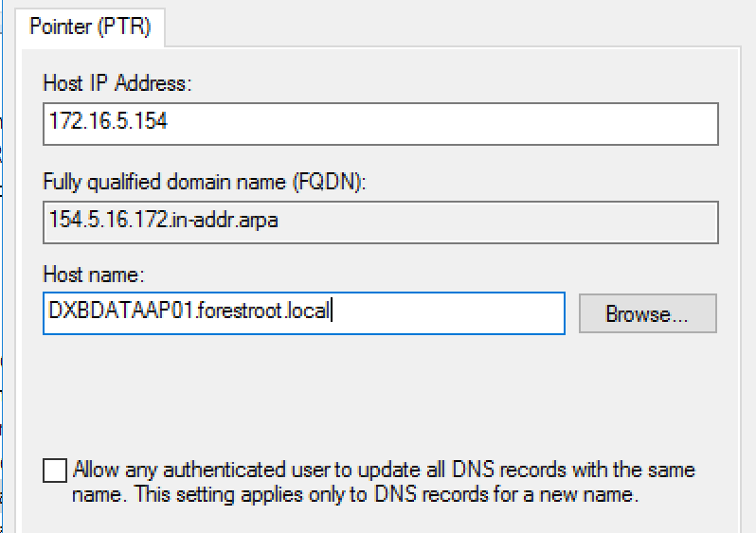
Task: Place cursor on 'DXBDATAAP01' in host name
Action: 121,311
